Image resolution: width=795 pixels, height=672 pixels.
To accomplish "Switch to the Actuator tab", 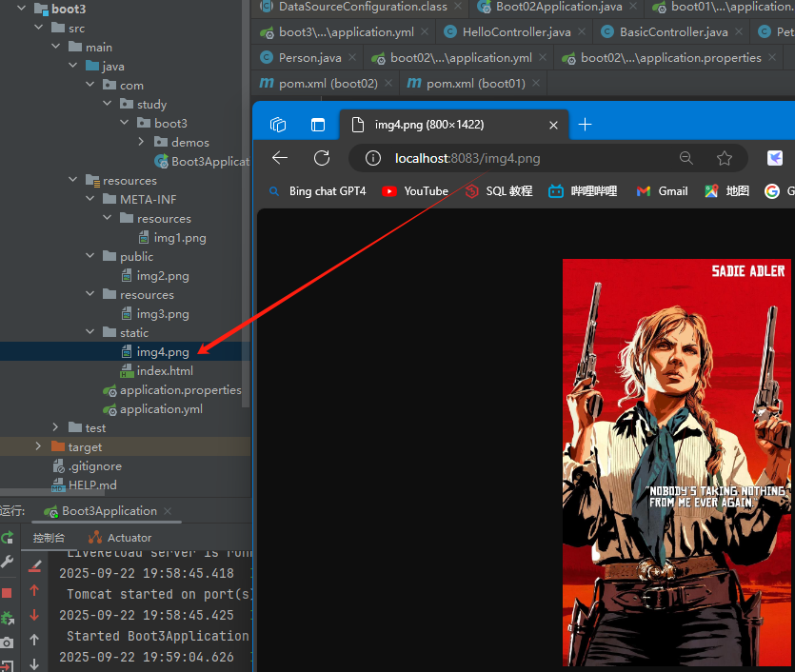I will click(x=120, y=538).
